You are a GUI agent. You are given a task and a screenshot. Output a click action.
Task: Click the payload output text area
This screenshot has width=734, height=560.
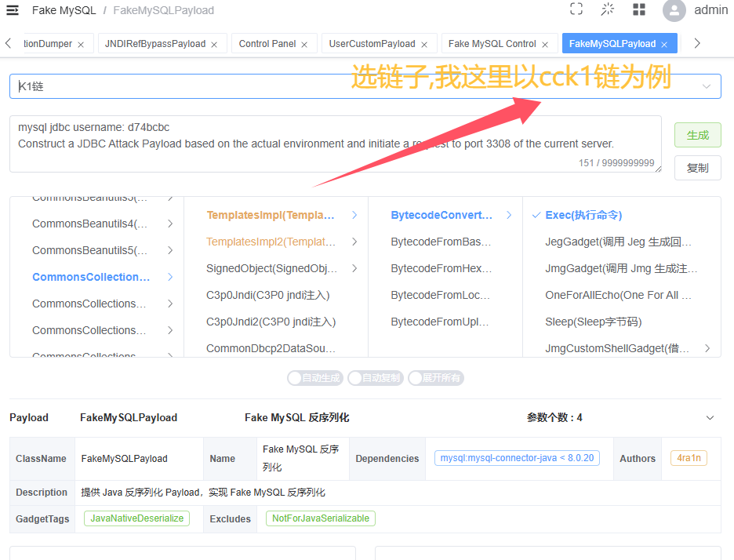click(x=335, y=144)
